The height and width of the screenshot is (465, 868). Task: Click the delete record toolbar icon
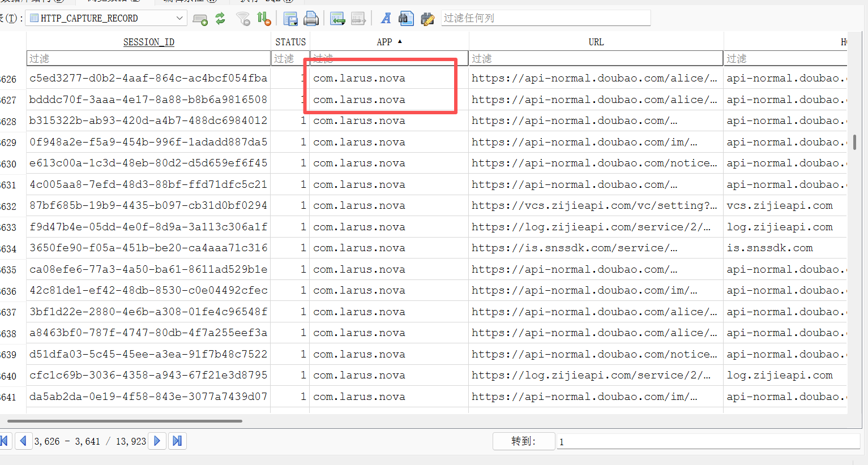click(358, 19)
